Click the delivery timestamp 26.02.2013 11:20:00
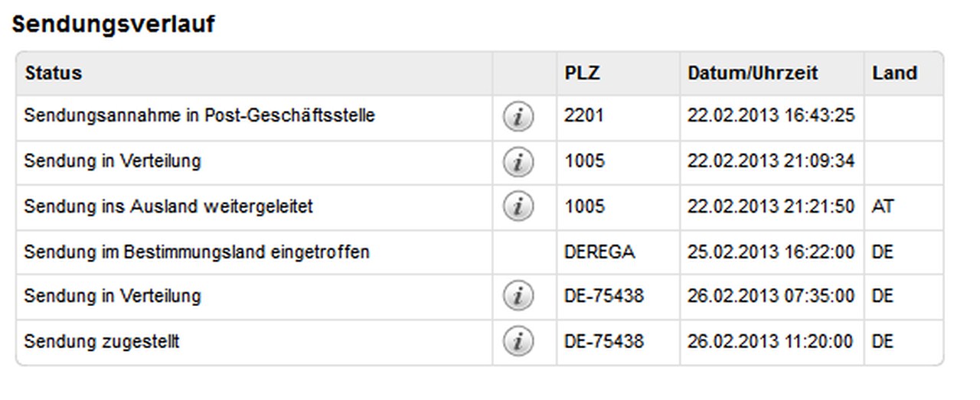This screenshot has height=400, width=980. [x=771, y=341]
